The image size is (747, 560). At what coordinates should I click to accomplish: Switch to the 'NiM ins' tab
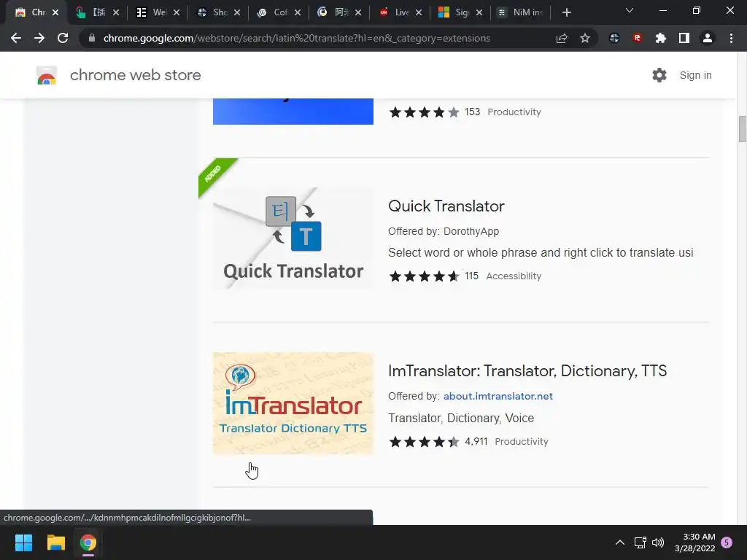pyautogui.click(x=521, y=12)
